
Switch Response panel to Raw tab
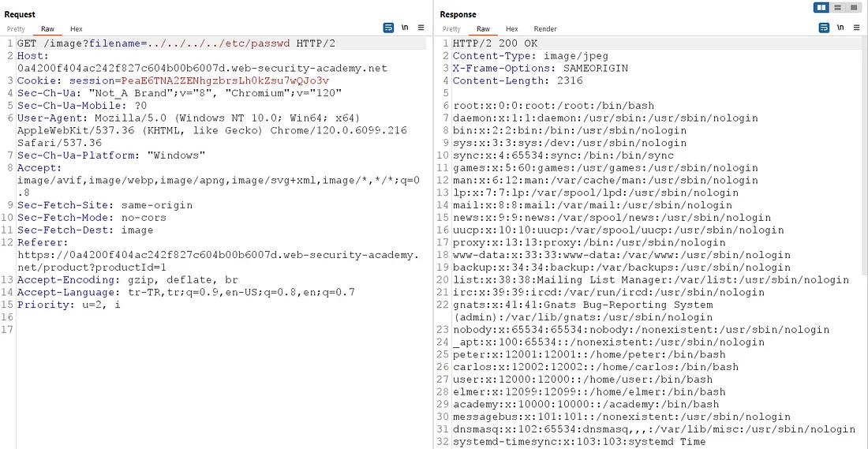(483, 28)
